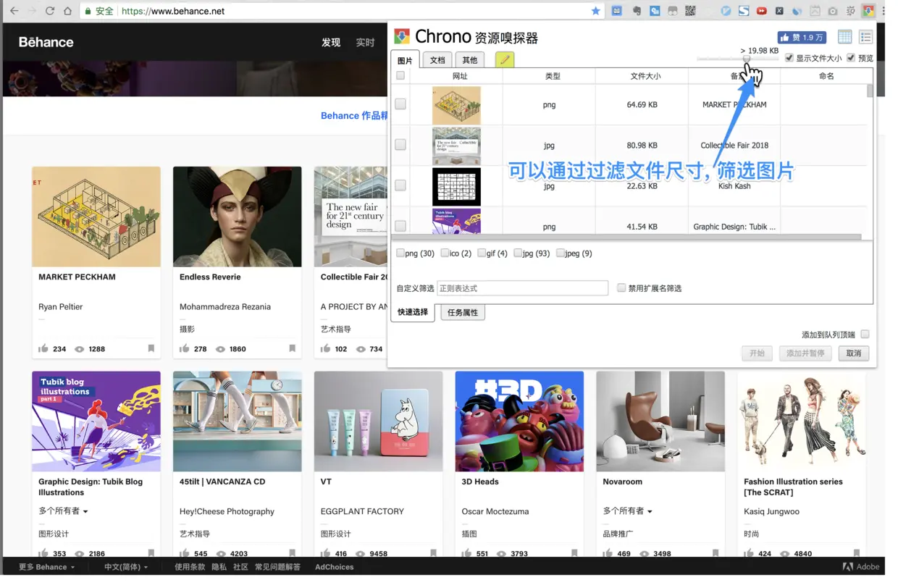Viewport: 898px width, 588px height.
Task: Bookmark this page with the star icon
Action: pos(595,11)
